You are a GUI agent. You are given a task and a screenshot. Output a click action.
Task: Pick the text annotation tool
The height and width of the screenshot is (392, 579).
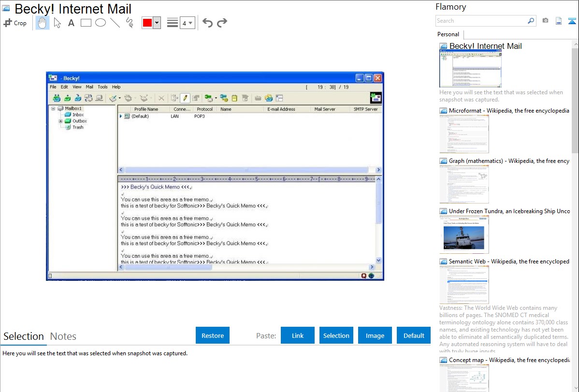(x=71, y=23)
